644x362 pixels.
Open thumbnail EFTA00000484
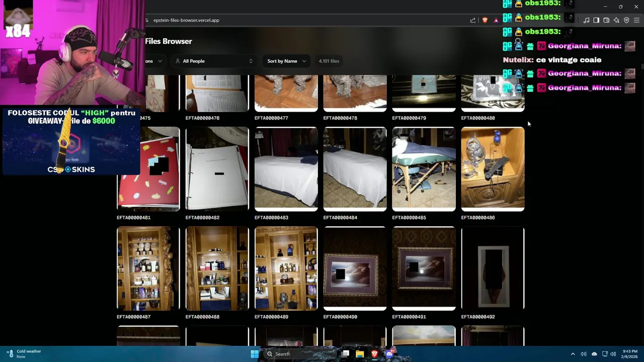tap(355, 169)
